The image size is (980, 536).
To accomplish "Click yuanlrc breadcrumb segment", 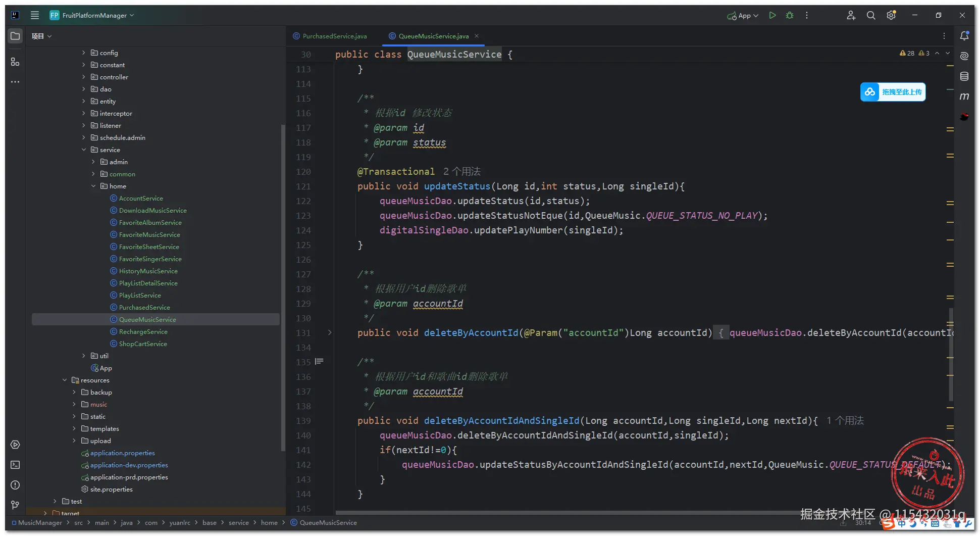I will tap(180, 522).
